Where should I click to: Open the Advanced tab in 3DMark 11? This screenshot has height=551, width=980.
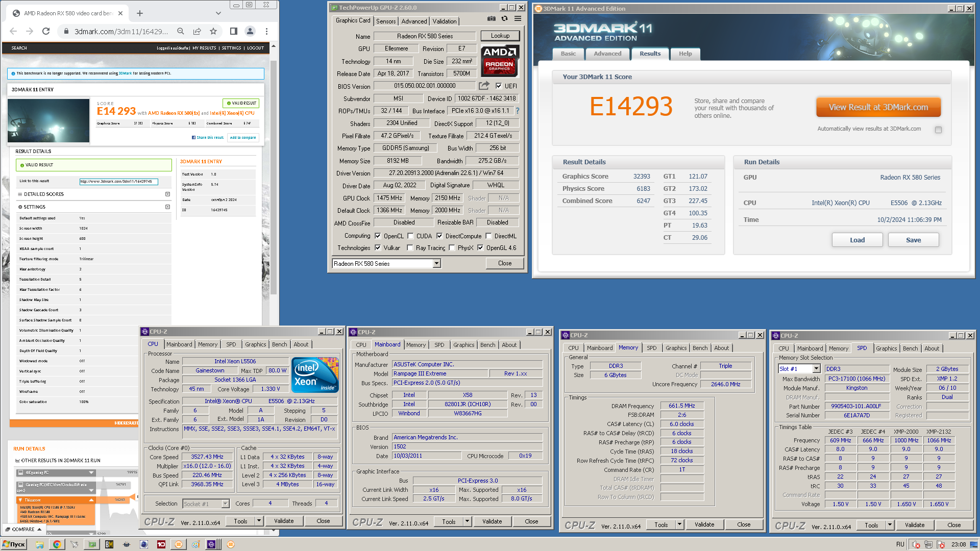607,54
